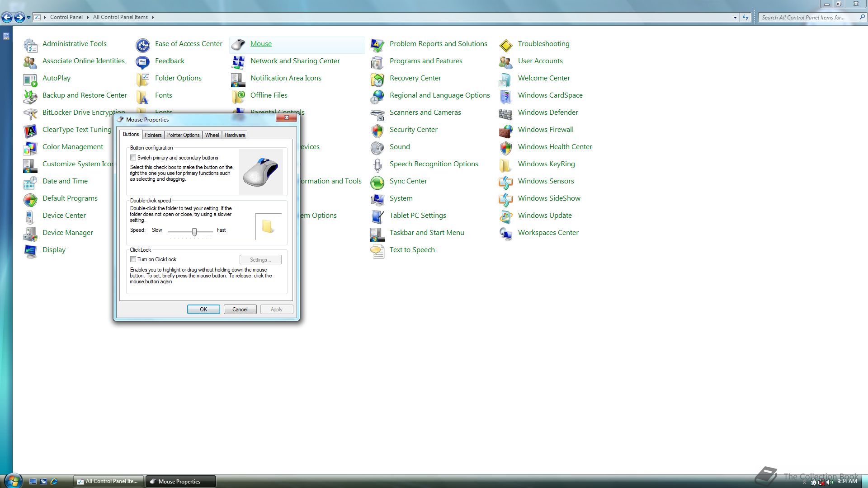Open the Problem Reports and Solutions icon
Screen dimensions: 868x488
pos(377,45)
